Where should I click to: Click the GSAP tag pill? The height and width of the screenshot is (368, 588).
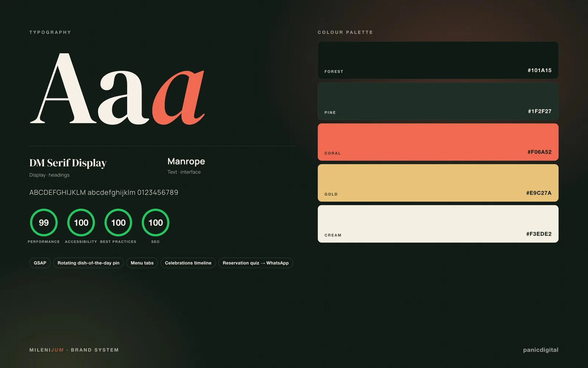click(x=40, y=263)
